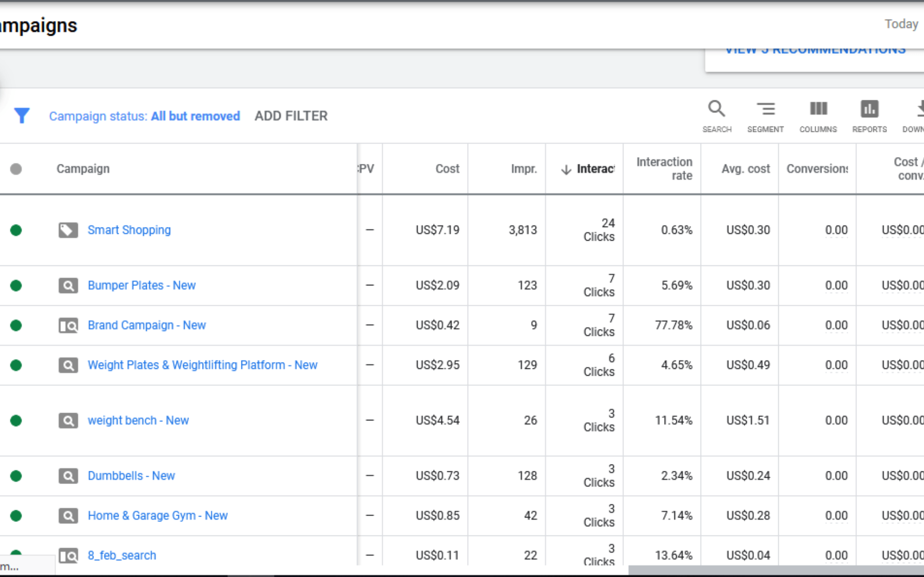Image resolution: width=924 pixels, height=577 pixels.
Task: Click Bumper Plates search campaign icon
Action: [x=68, y=286]
